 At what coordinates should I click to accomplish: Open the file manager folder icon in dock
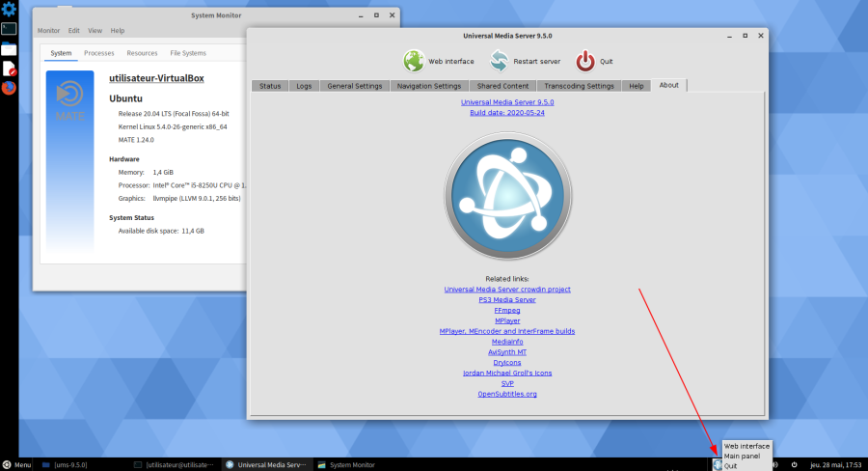(x=9, y=48)
